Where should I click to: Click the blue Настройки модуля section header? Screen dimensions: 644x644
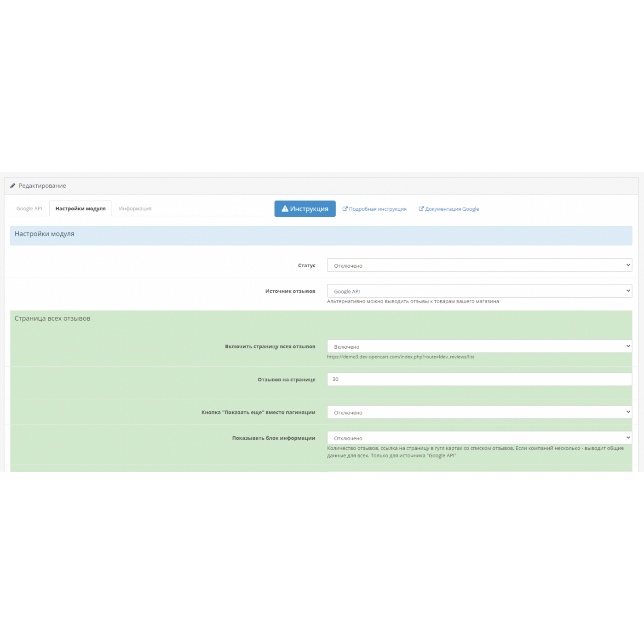click(x=45, y=234)
